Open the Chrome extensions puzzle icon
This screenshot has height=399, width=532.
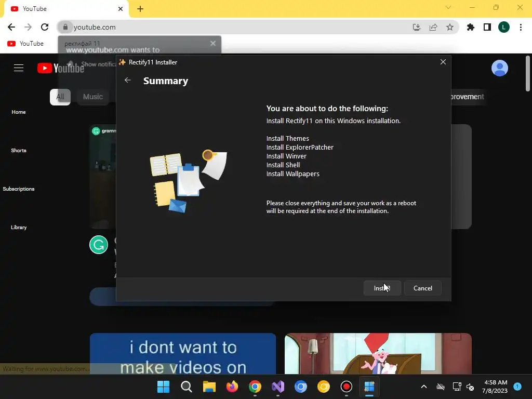click(x=470, y=27)
